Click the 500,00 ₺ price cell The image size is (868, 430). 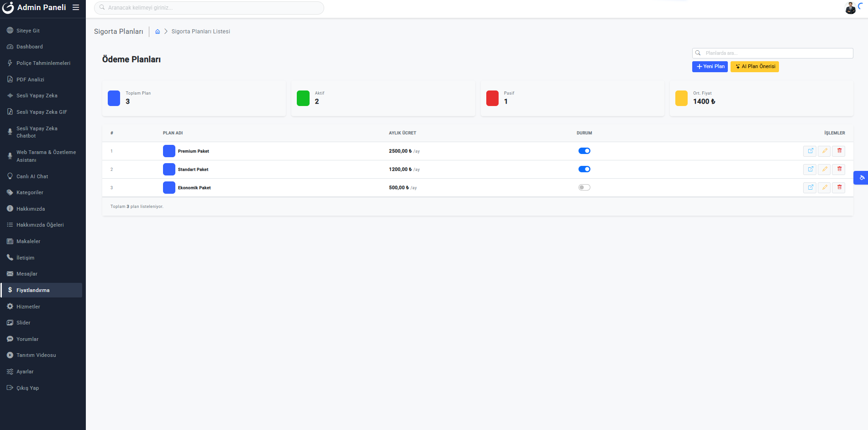[403, 187]
